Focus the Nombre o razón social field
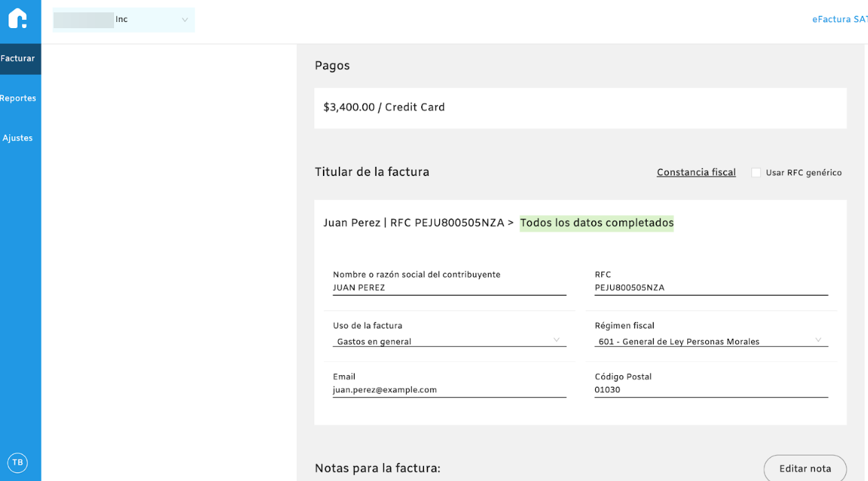The height and width of the screenshot is (481, 868). (x=449, y=288)
